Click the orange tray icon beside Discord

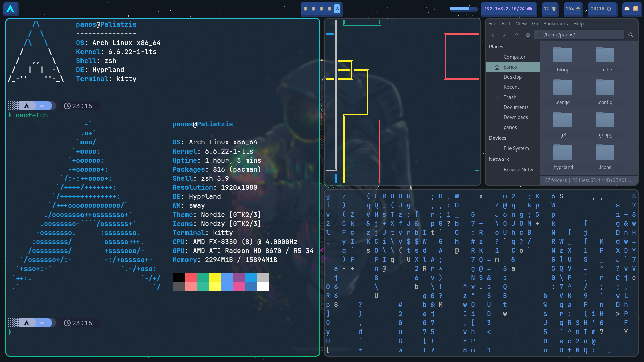point(636,9)
